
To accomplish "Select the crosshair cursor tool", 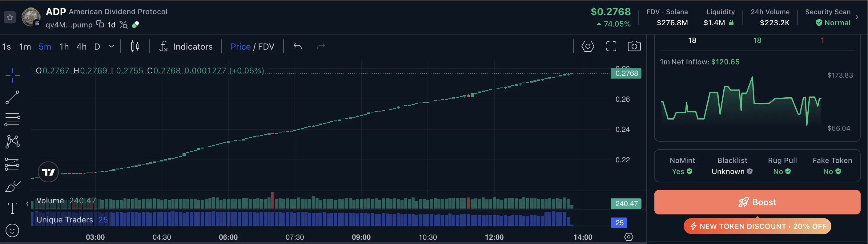I will click(13, 75).
